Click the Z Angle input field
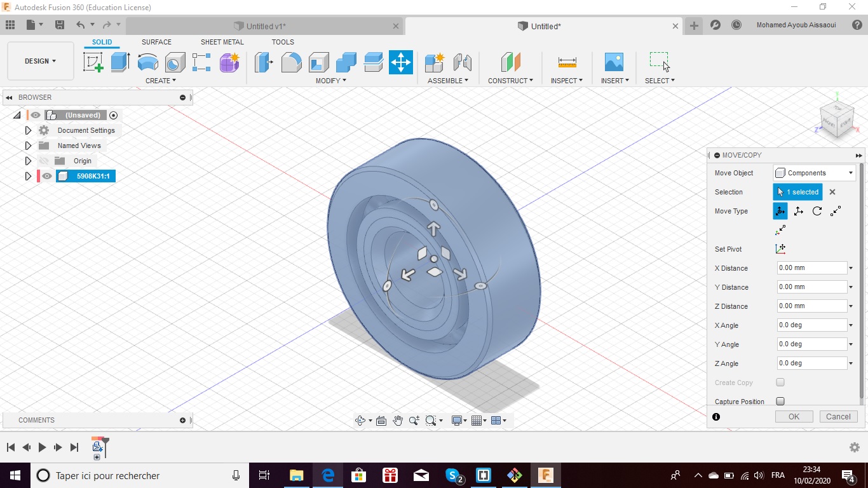 [812, 363]
